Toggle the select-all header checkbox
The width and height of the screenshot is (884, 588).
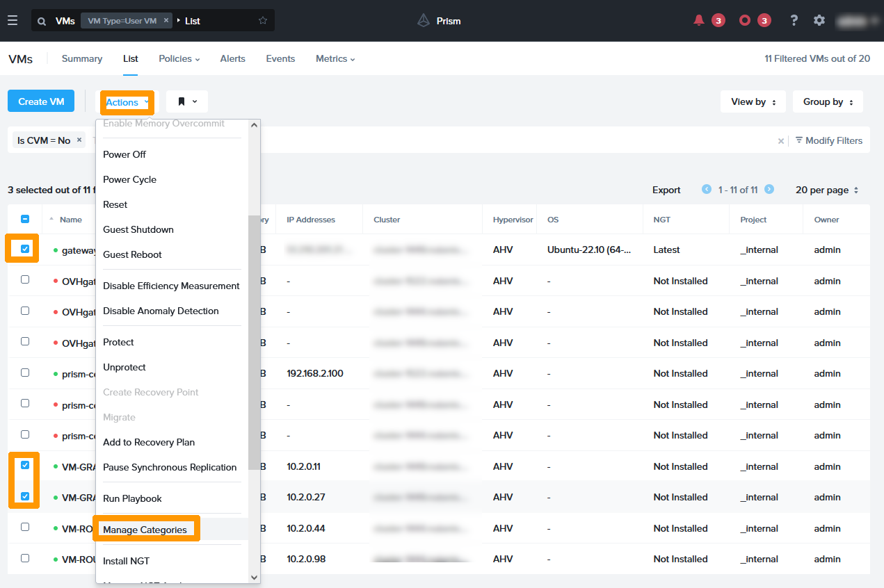pos(25,219)
